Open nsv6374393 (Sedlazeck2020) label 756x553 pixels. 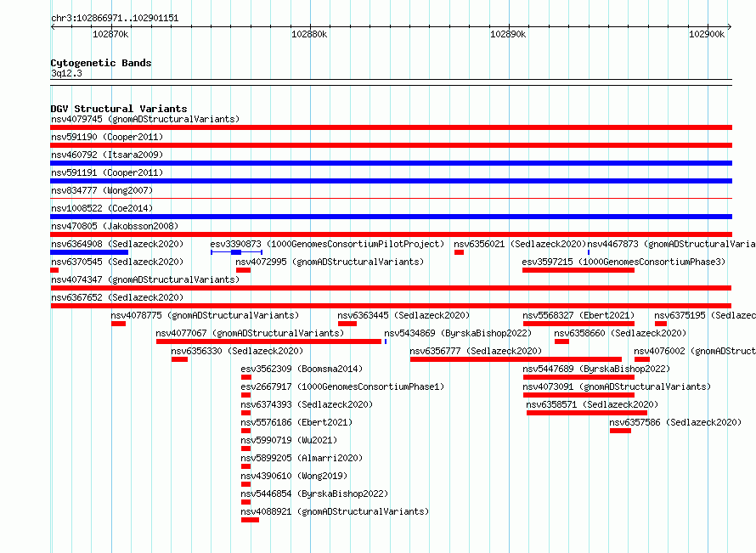coord(307,404)
